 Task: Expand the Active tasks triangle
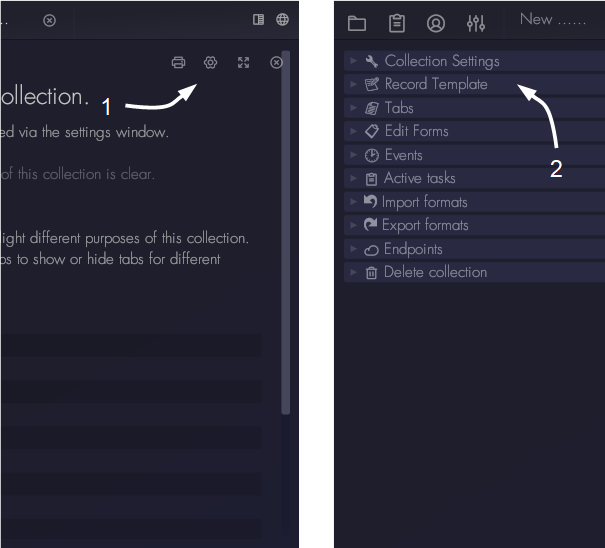click(x=353, y=178)
